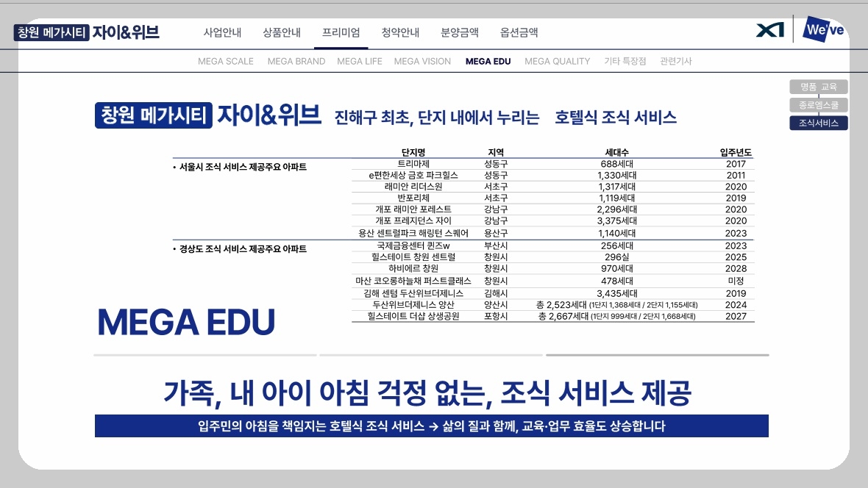Viewport: 868px width, 488px height.
Task: Click the large MEGA EDU title
Action: [186, 322]
